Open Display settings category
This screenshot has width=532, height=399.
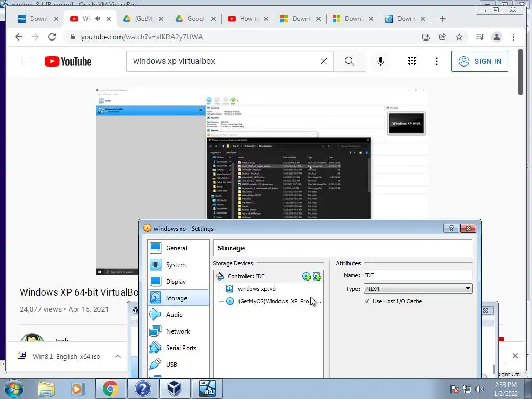[x=179, y=281]
